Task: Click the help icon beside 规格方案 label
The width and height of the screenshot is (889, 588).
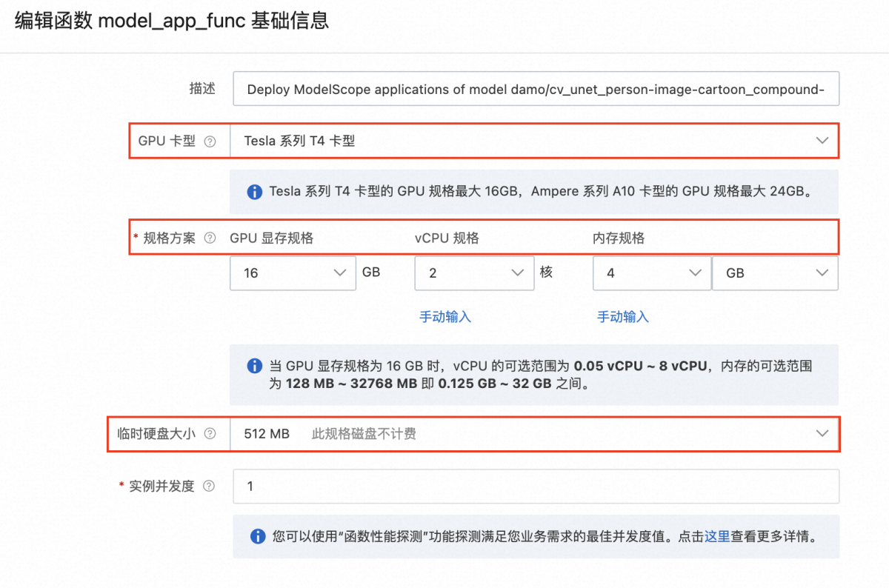Action: click(x=210, y=238)
